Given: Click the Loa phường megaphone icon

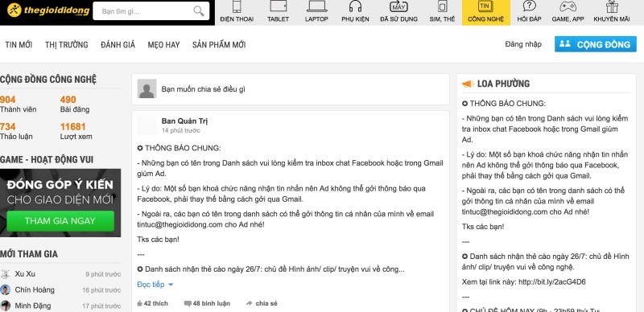Looking at the screenshot, I should [468, 84].
